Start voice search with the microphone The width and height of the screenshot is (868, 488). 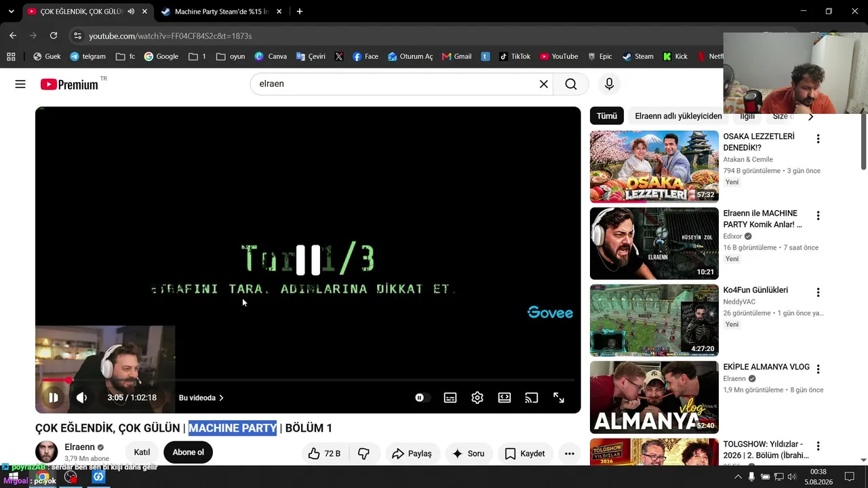(609, 84)
